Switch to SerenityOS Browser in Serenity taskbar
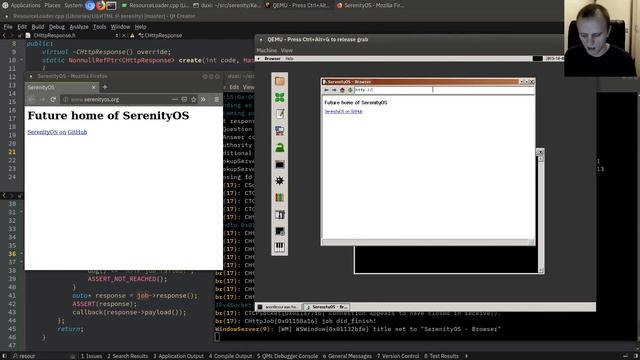640x360 pixels. coord(327,307)
